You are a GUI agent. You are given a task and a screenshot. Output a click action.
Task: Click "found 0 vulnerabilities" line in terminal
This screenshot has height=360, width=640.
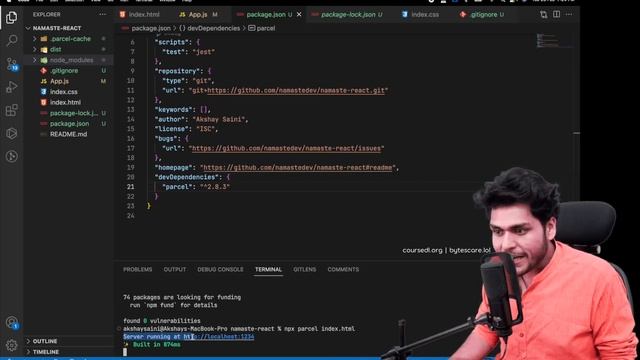point(162,321)
